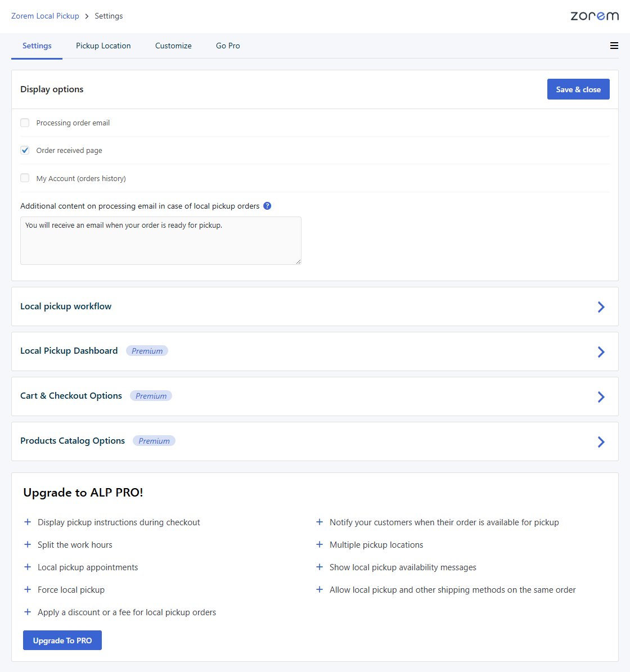Screen dimensions: 630x672
Task: Click Upgrade To PRO button
Action: pos(62,641)
